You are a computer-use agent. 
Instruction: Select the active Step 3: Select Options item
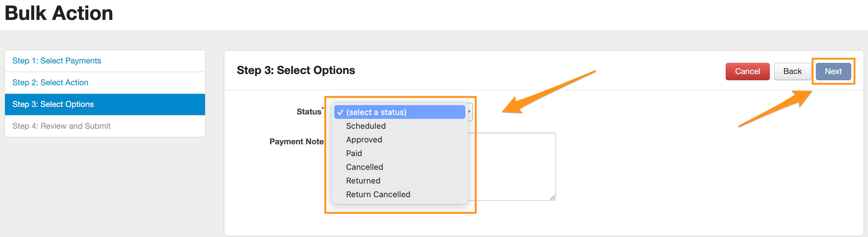coord(53,104)
